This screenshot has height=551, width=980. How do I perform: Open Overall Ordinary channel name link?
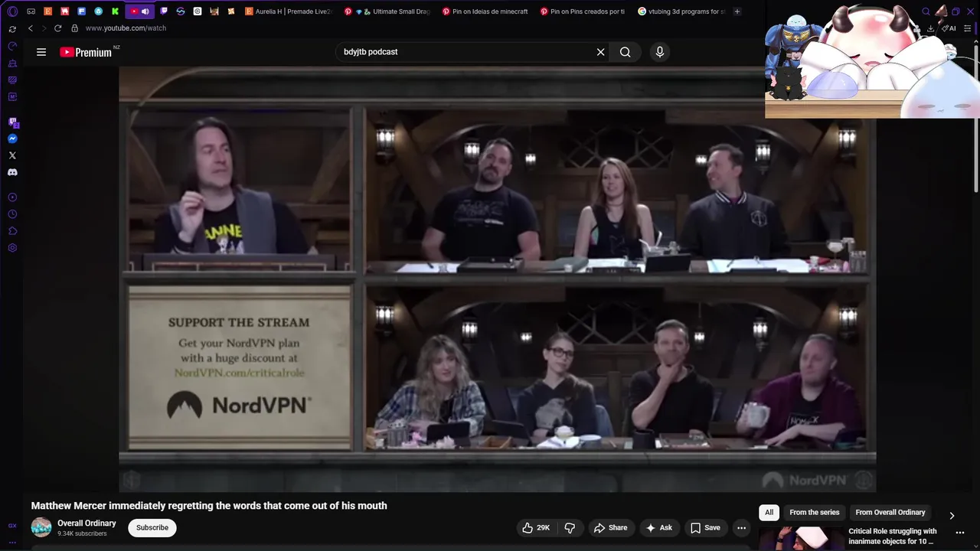point(87,523)
